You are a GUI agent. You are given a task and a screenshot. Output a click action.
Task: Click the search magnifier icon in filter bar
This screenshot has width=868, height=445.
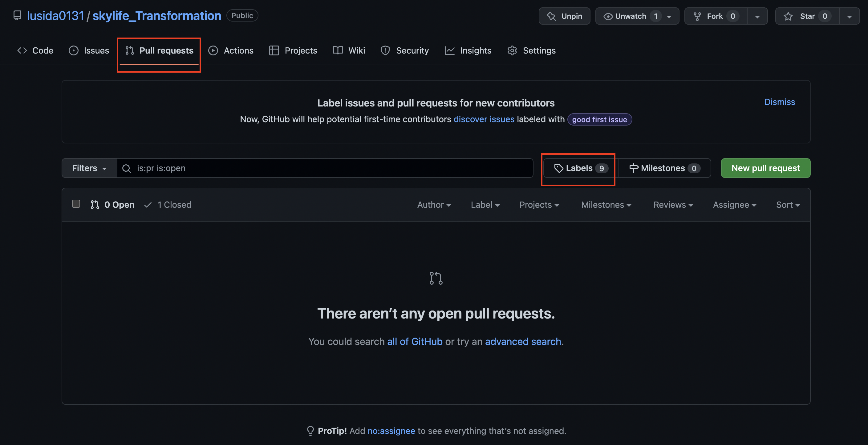coord(126,168)
